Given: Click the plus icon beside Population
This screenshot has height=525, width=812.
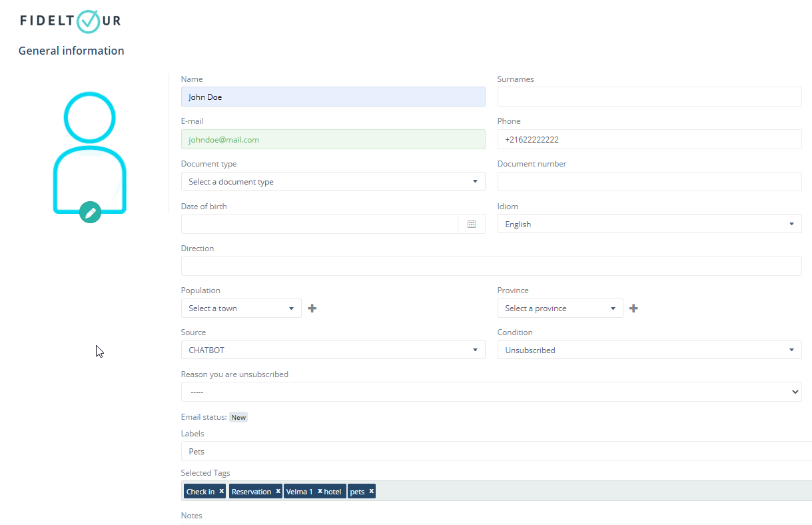Looking at the screenshot, I should point(312,308).
